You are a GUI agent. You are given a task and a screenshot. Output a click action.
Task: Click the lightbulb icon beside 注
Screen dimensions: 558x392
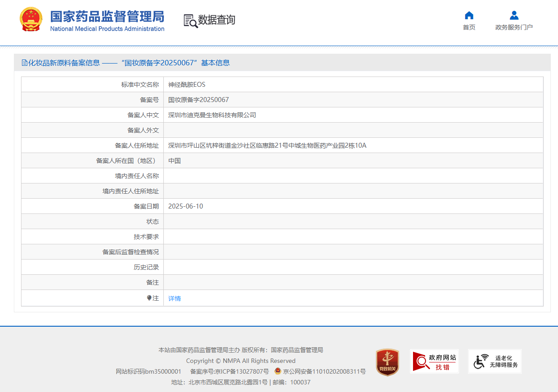click(149, 298)
